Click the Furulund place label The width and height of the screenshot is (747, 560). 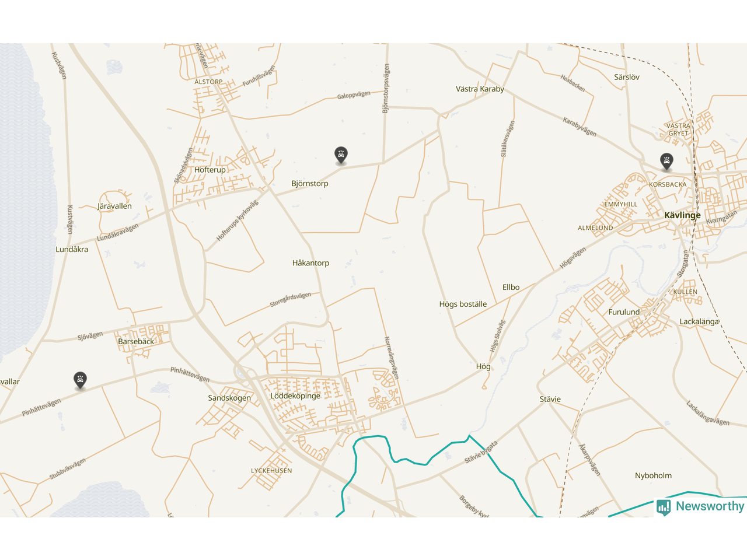coord(624,312)
